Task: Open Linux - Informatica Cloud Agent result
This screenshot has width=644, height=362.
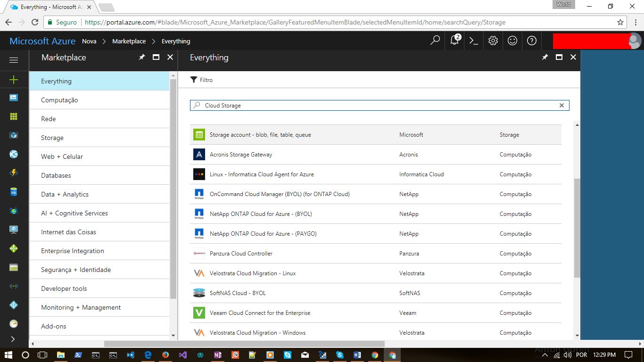Action: pos(376,174)
